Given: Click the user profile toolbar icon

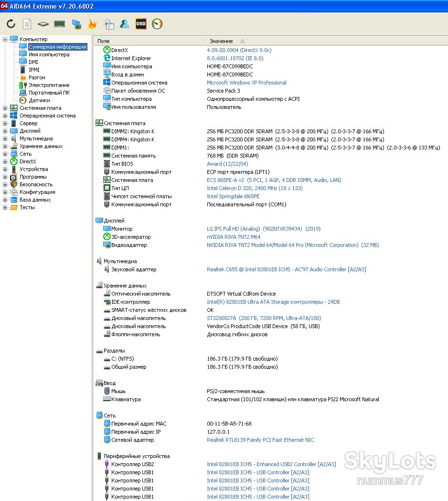Looking at the screenshot, I should click(124, 24).
